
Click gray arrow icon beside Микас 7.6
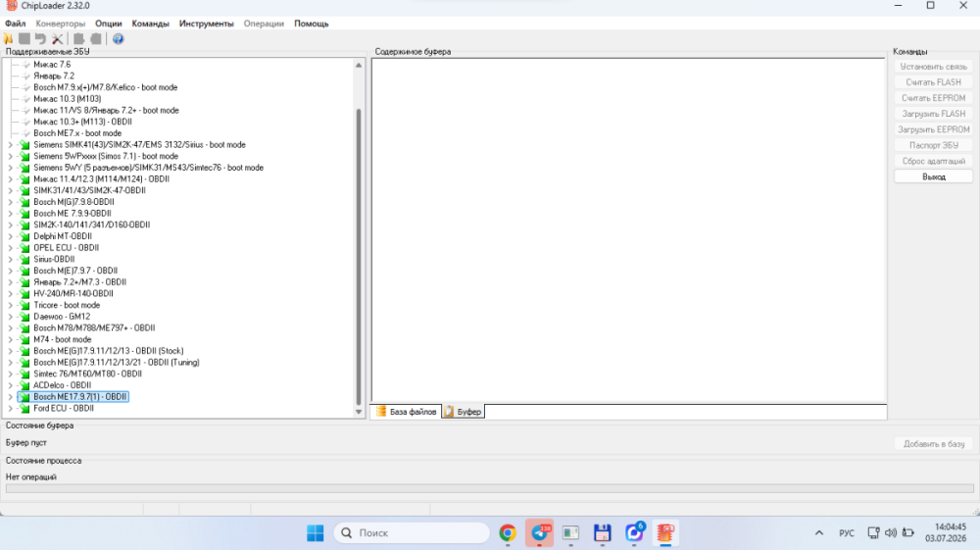click(26, 65)
